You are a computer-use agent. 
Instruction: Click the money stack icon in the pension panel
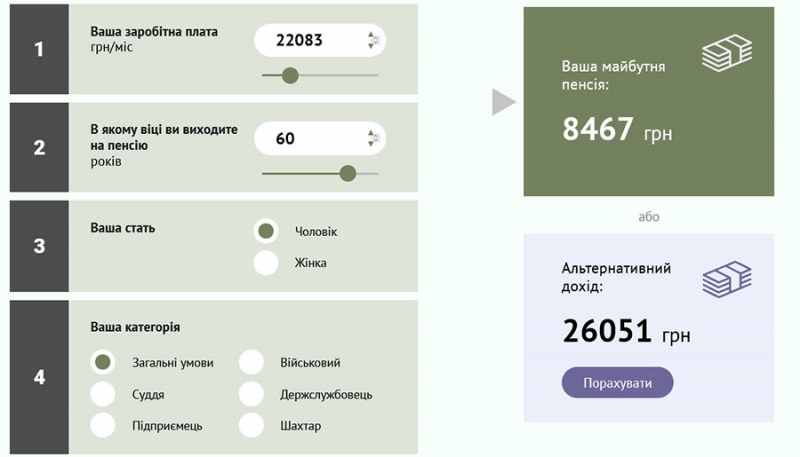pos(726,54)
